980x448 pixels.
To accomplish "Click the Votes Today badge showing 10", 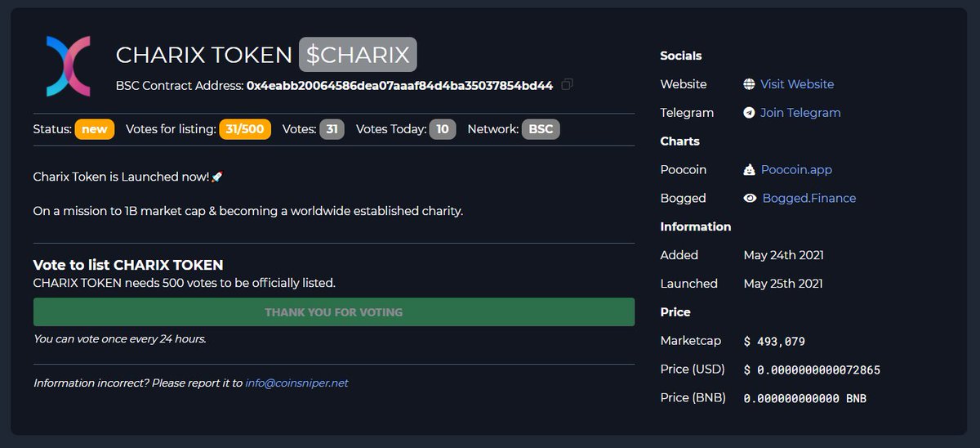I will click(443, 129).
